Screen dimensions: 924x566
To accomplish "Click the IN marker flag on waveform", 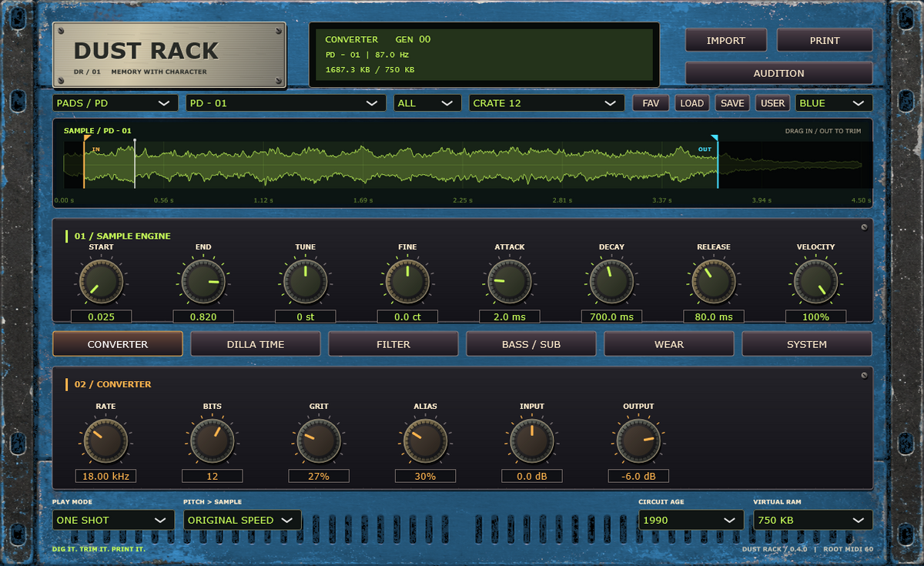I will pyautogui.click(x=87, y=139).
